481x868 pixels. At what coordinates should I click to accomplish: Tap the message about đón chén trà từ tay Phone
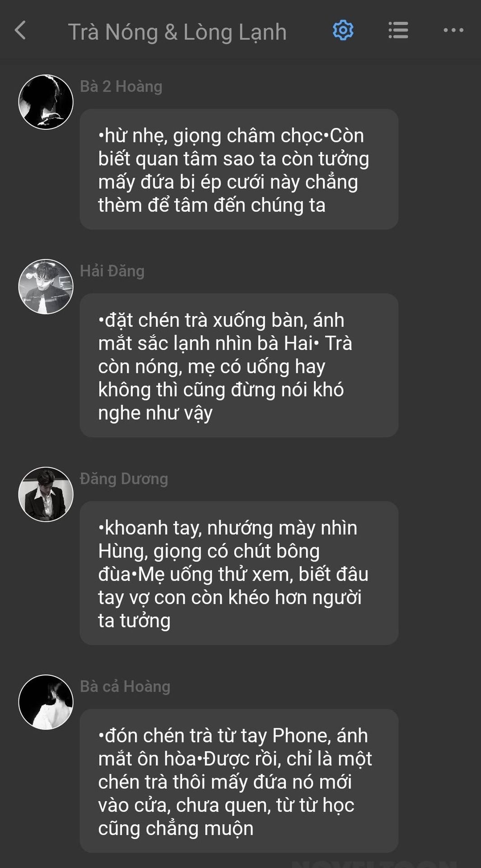(x=239, y=781)
